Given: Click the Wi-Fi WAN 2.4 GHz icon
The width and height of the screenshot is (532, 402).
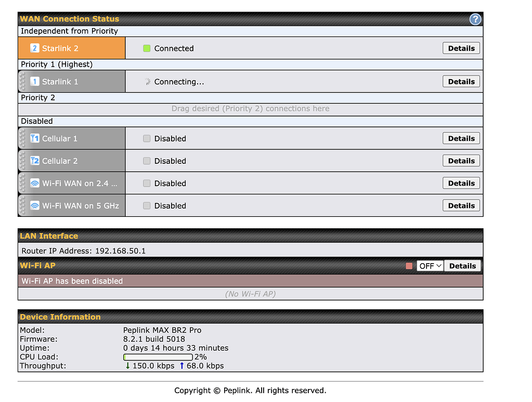Looking at the screenshot, I should [35, 183].
